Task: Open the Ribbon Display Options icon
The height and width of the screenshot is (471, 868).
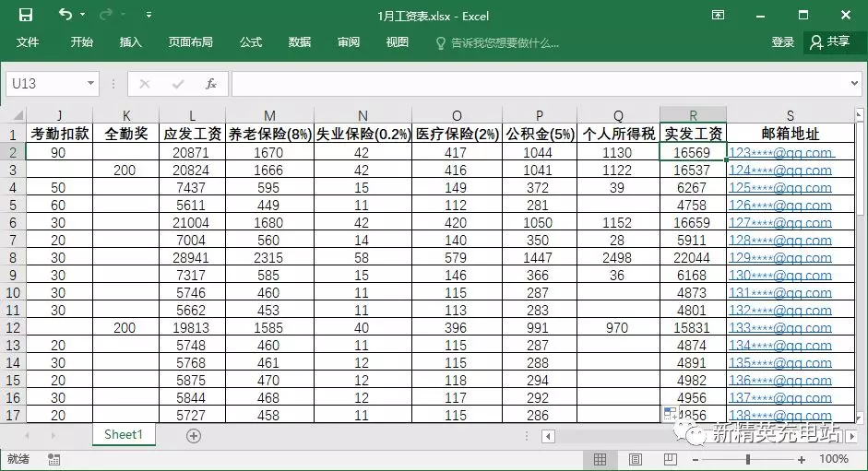Action: point(718,15)
